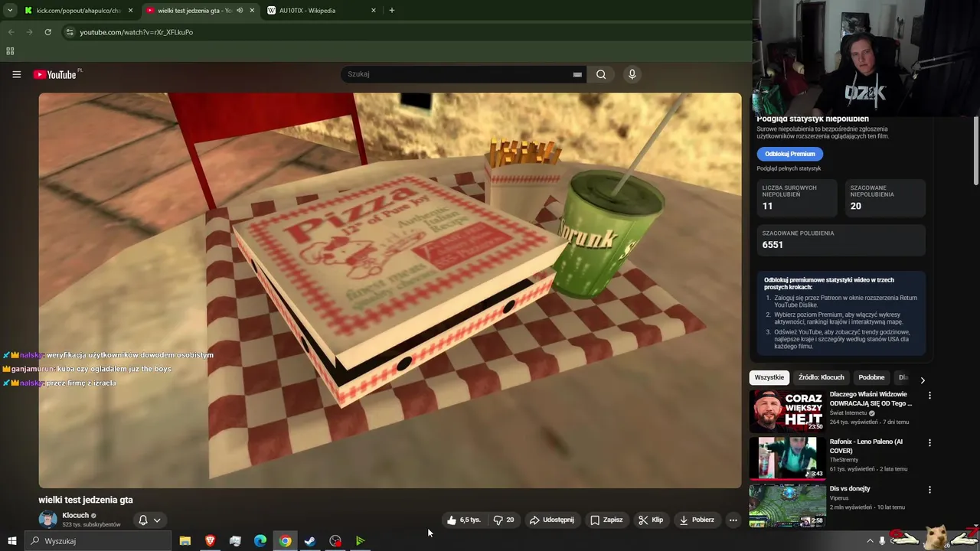Create a clip with Klip button
980x551 pixels.
tap(651, 520)
